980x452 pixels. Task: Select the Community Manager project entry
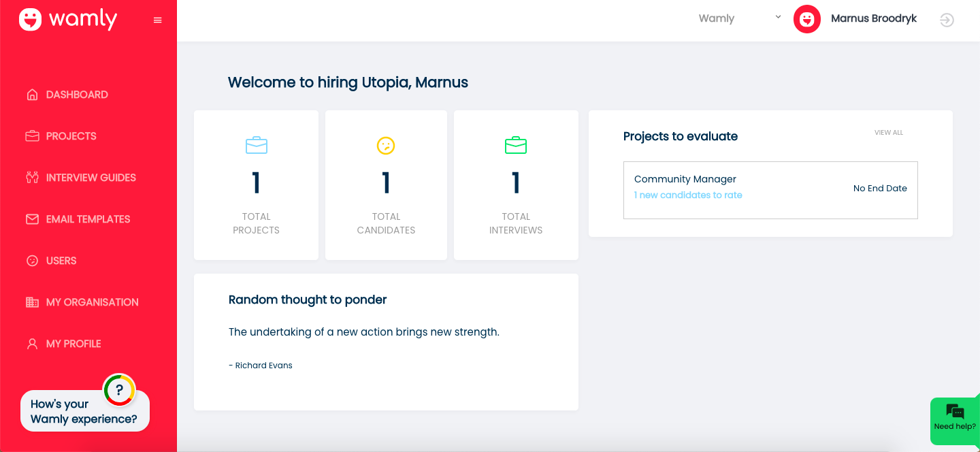685,178
